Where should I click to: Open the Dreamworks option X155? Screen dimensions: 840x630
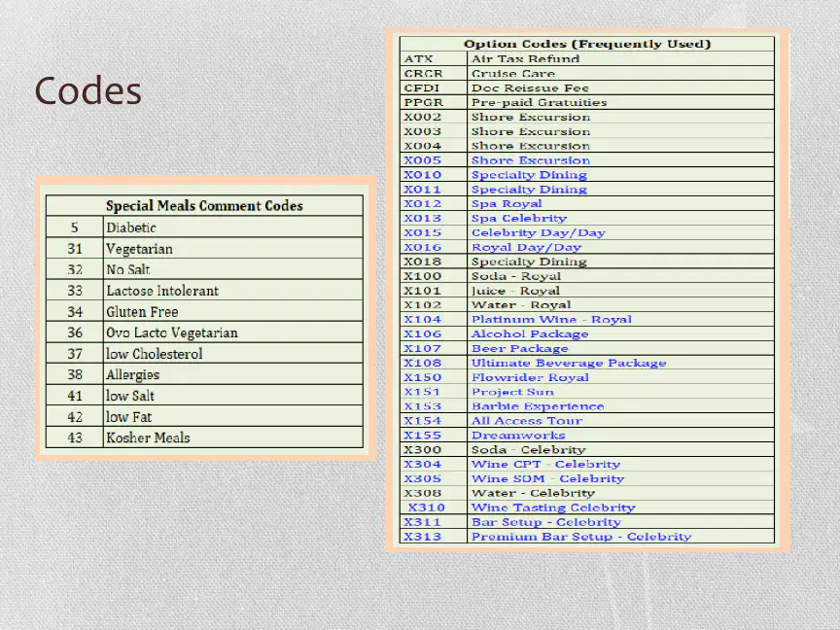pos(518,435)
